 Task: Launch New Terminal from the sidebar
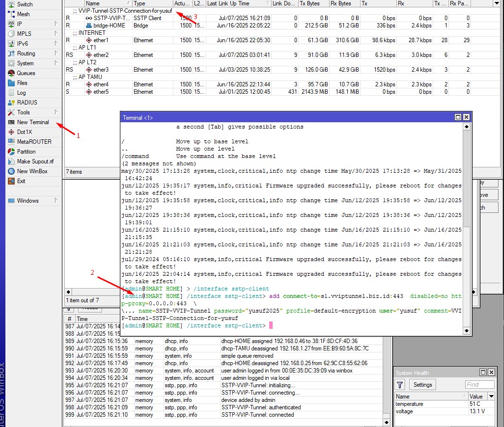[x=33, y=122]
